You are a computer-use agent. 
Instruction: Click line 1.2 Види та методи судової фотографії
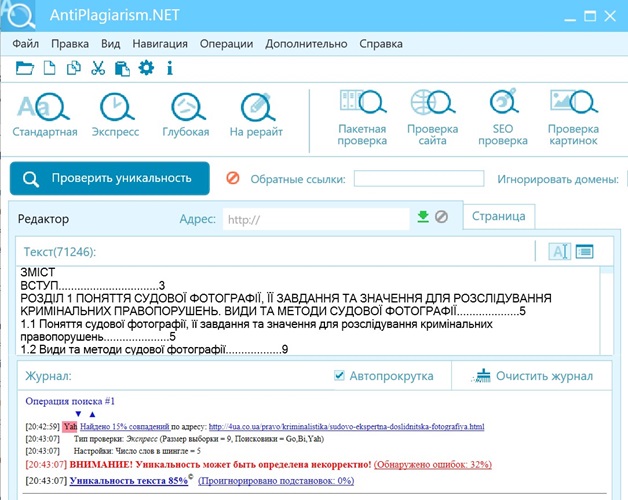[x=154, y=349]
